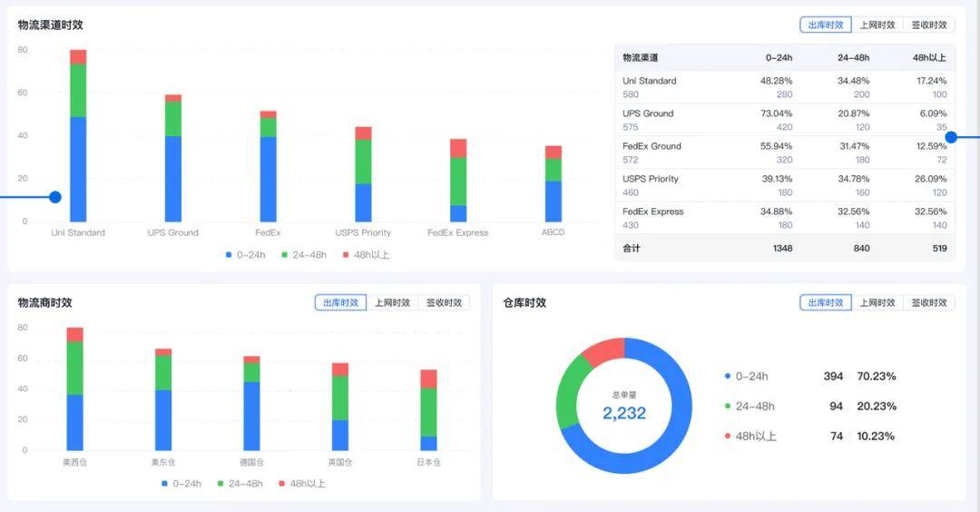Click the 26.09% cell for USPS Priority

pyautogui.click(x=931, y=179)
